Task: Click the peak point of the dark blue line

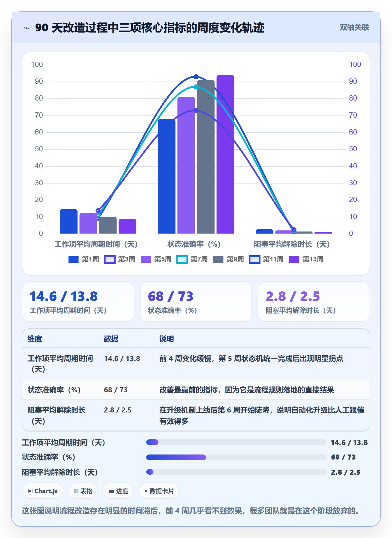Action: pyautogui.click(x=196, y=77)
